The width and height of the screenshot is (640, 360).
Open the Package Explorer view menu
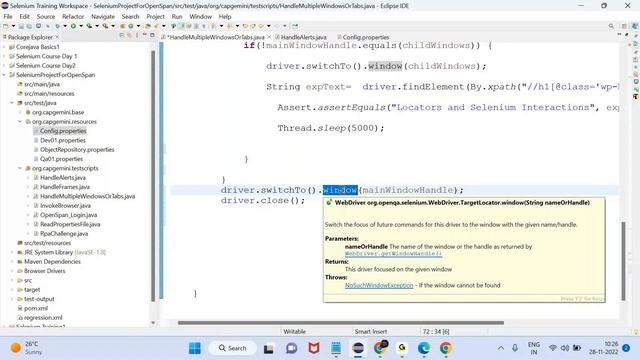(x=137, y=36)
